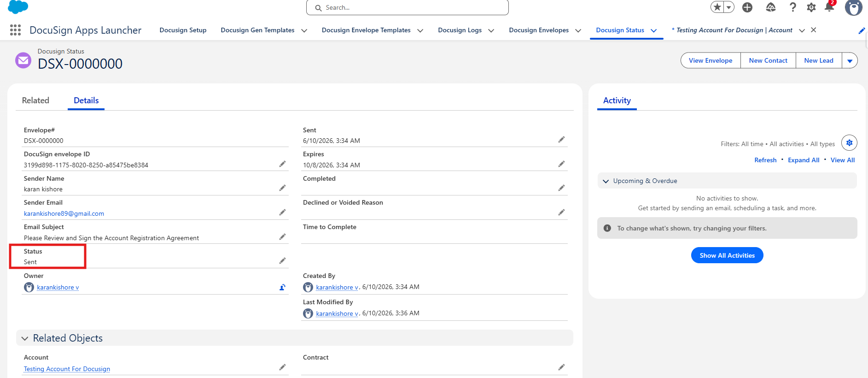
Task: Edit the DocuSign envelope ID field
Action: click(x=282, y=164)
